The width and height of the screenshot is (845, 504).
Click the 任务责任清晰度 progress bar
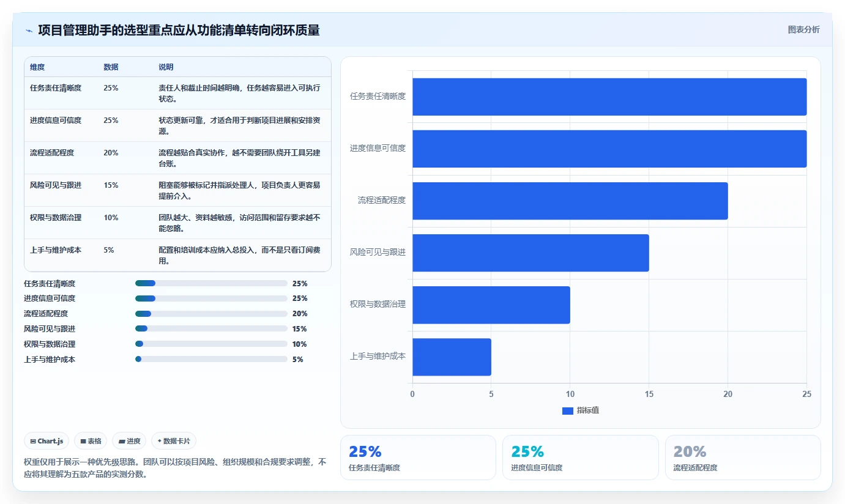[x=211, y=283]
